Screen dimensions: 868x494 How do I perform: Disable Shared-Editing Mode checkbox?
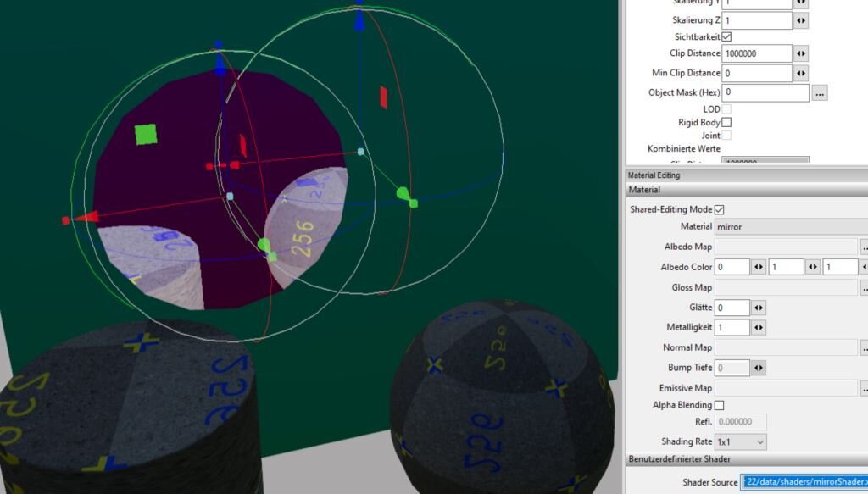[720, 209]
